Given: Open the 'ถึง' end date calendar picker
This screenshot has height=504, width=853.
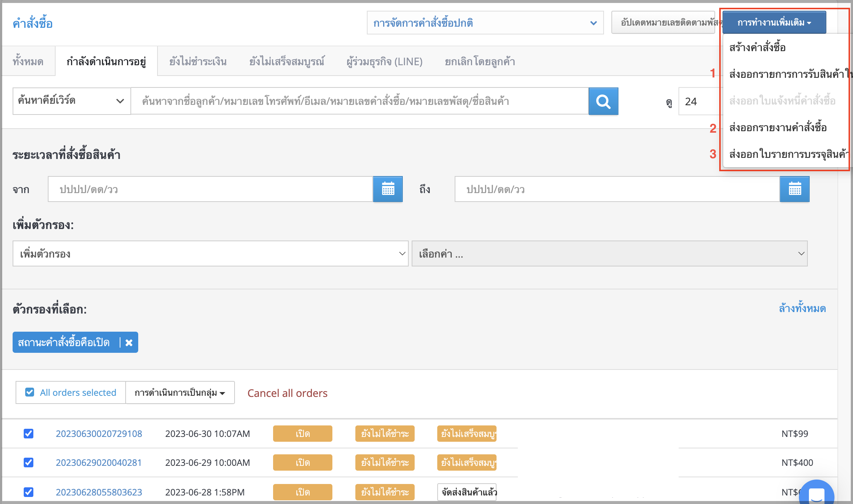Looking at the screenshot, I should click(x=794, y=189).
